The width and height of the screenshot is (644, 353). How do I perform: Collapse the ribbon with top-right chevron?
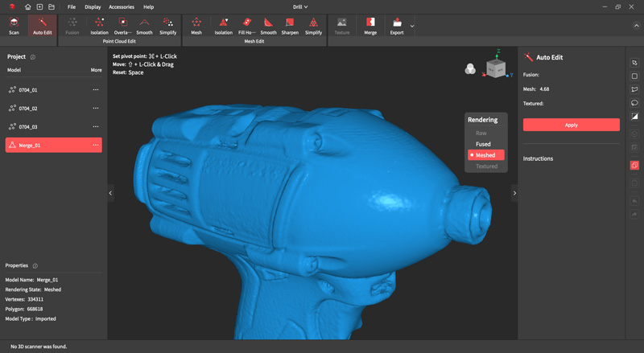pos(635,26)
